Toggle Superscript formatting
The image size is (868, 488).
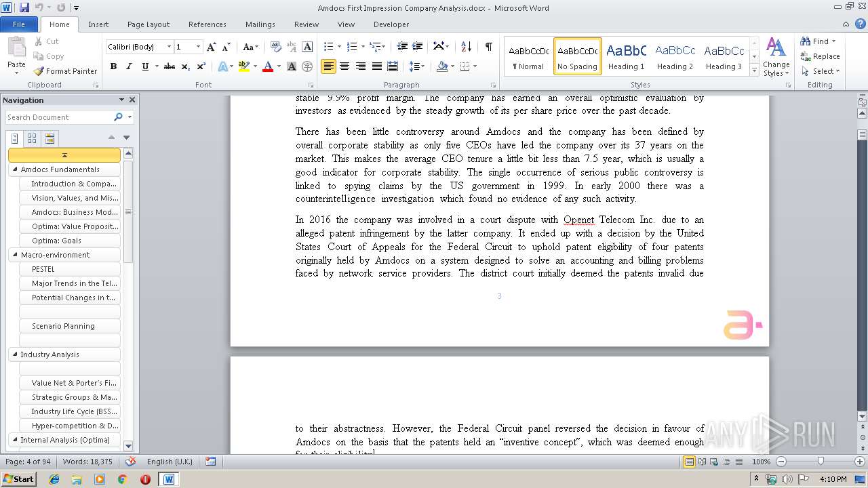(201, 66)
